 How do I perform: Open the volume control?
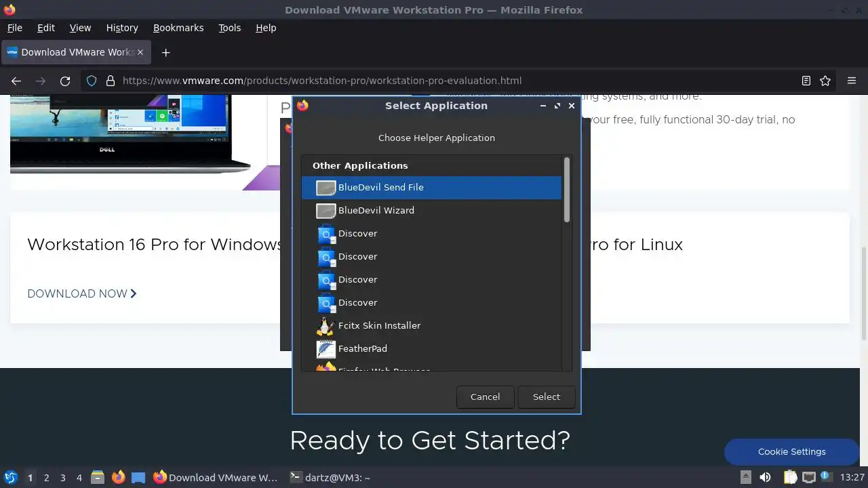tap(765, 478)
